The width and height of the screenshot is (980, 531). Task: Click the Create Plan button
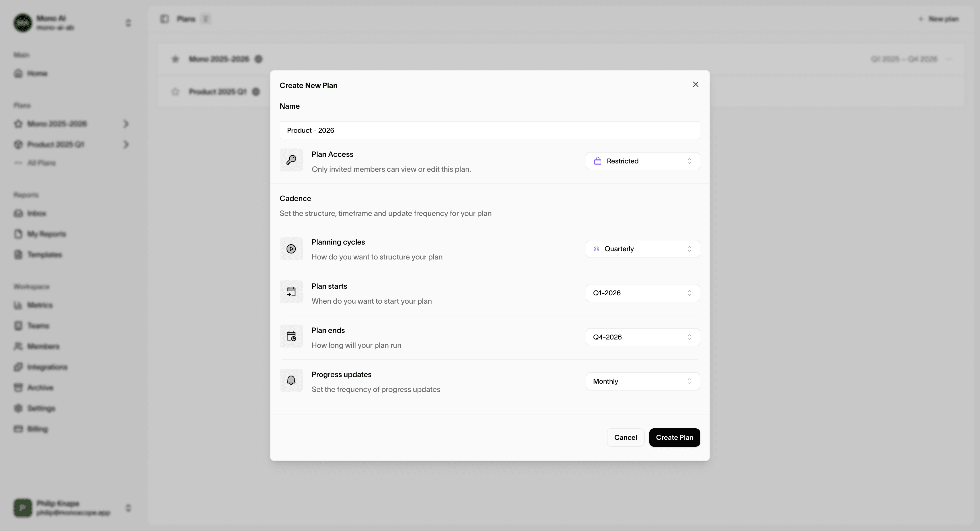click(674, 438)
